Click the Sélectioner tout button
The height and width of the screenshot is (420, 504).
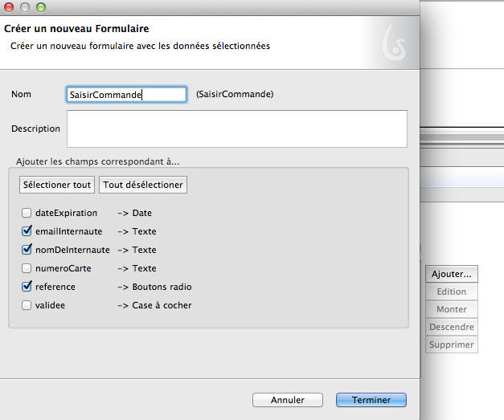[x=57, y=186]
